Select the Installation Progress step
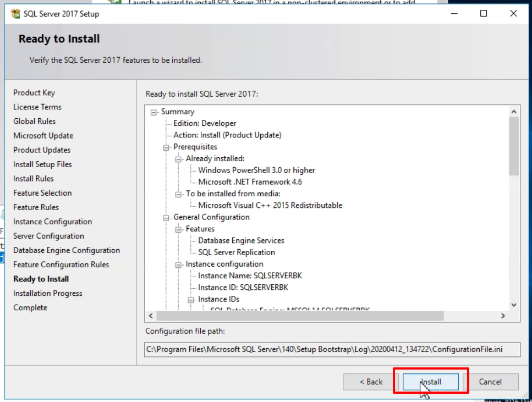The height and width of the screenshot is (402, 532). [47, 293]
